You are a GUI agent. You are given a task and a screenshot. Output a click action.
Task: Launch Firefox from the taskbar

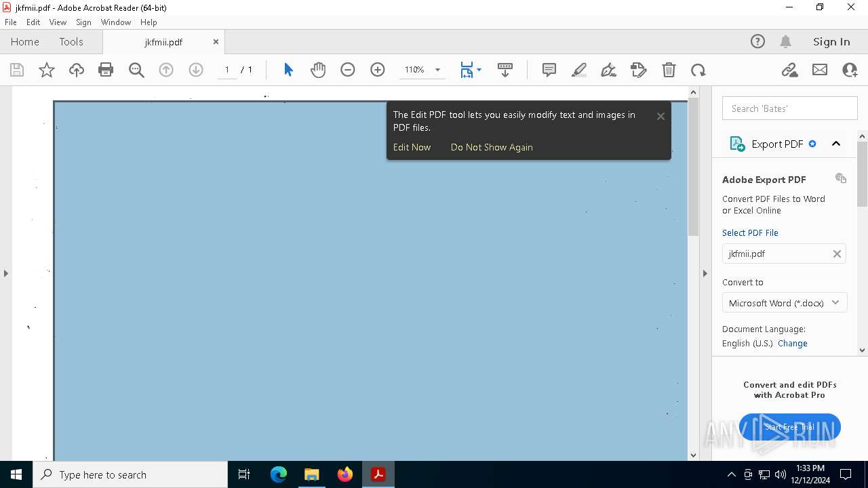pos(345,474)
